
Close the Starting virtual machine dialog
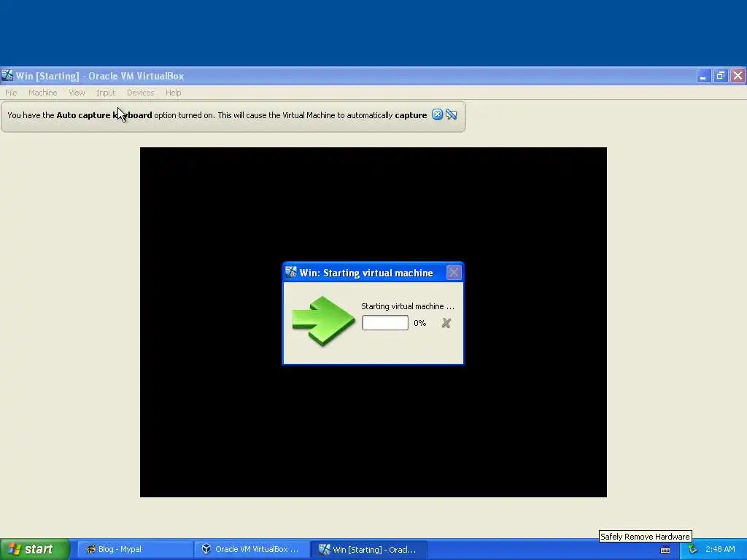454,273
